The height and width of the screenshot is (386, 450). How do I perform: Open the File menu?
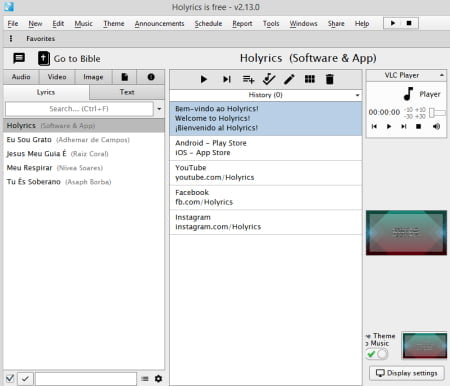click(13, 24)
